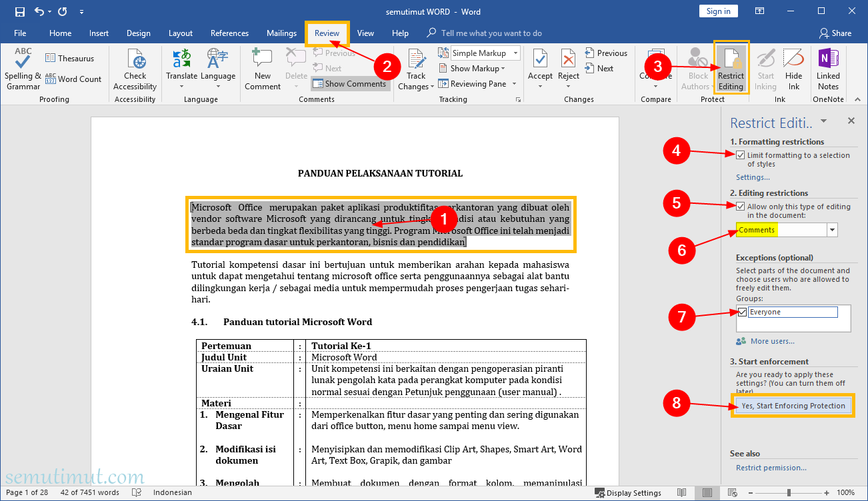The image size is (868, 501).
Task: Click the Restrict Editing button
Action: click(731, 69)
